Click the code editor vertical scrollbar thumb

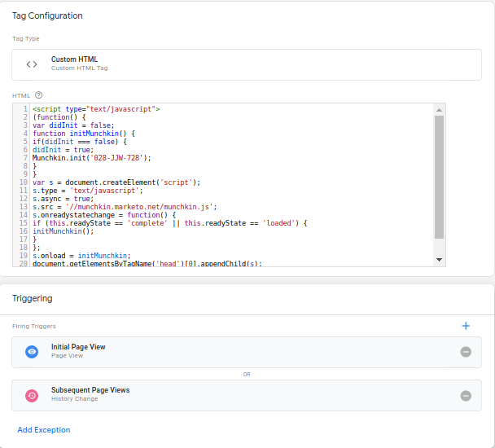tap(440, 175)
